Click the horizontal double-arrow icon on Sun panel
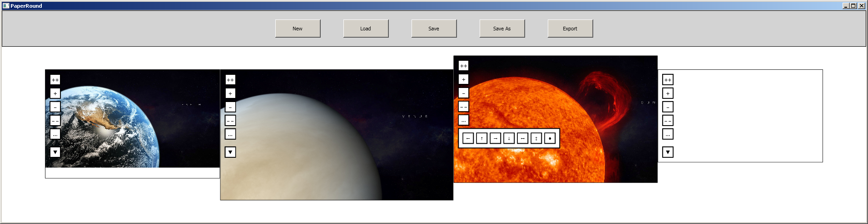 coord(522,138)
